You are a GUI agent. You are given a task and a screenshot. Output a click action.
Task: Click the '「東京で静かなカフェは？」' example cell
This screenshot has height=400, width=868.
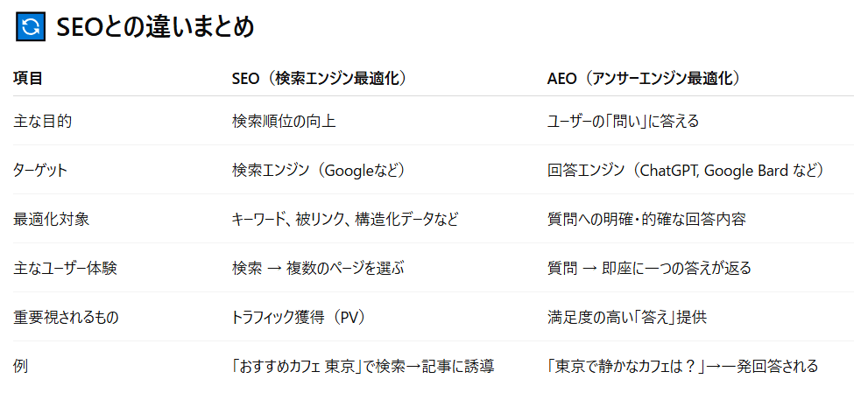click(682, 366)
